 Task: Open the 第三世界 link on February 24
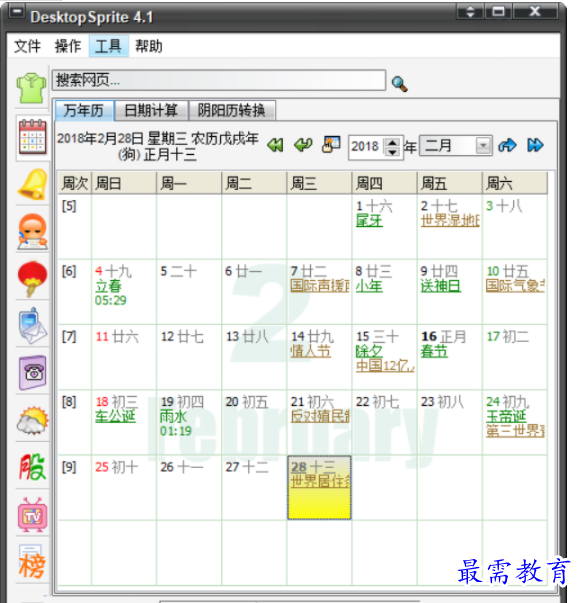[x=515, y=431]
